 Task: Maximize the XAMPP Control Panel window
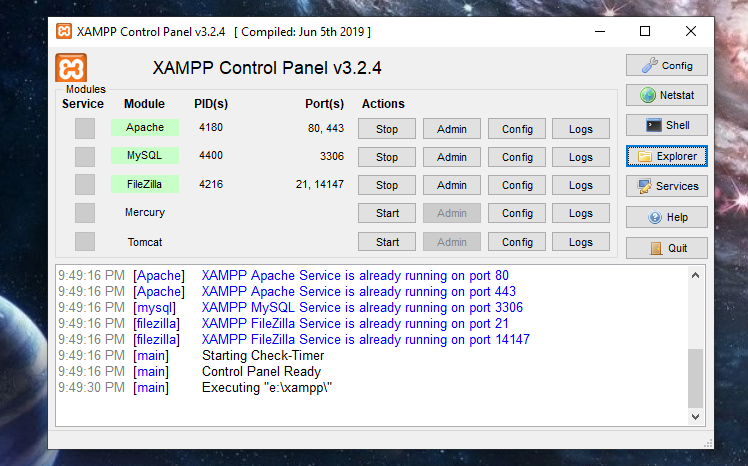point(645,31)
